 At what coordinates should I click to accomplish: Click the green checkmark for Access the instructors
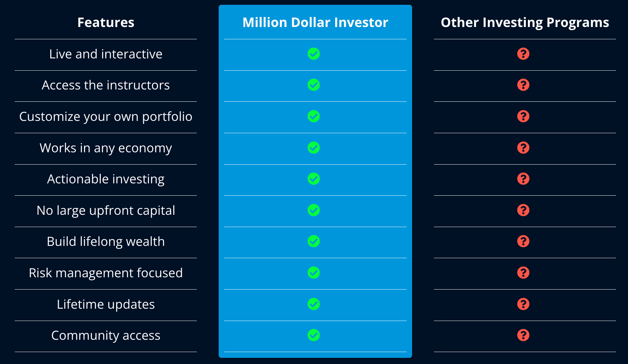pyautogui.click(x=313, y=85)
